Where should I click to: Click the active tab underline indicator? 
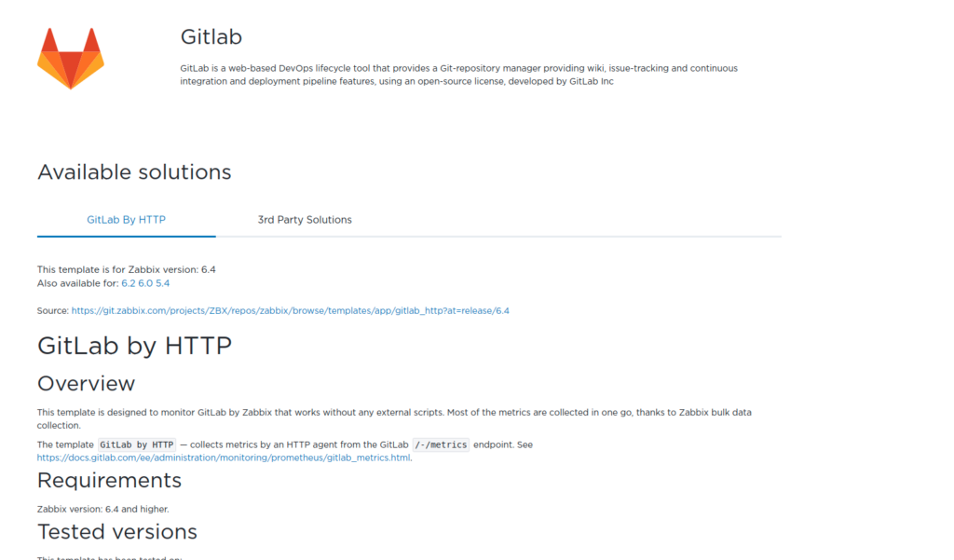[x=126, y=237]
